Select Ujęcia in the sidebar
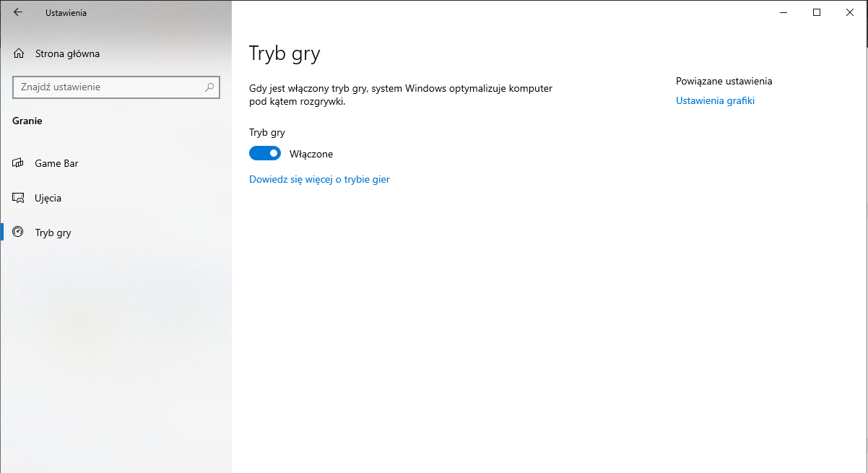The image size is (868, 473). pos(116,198)
